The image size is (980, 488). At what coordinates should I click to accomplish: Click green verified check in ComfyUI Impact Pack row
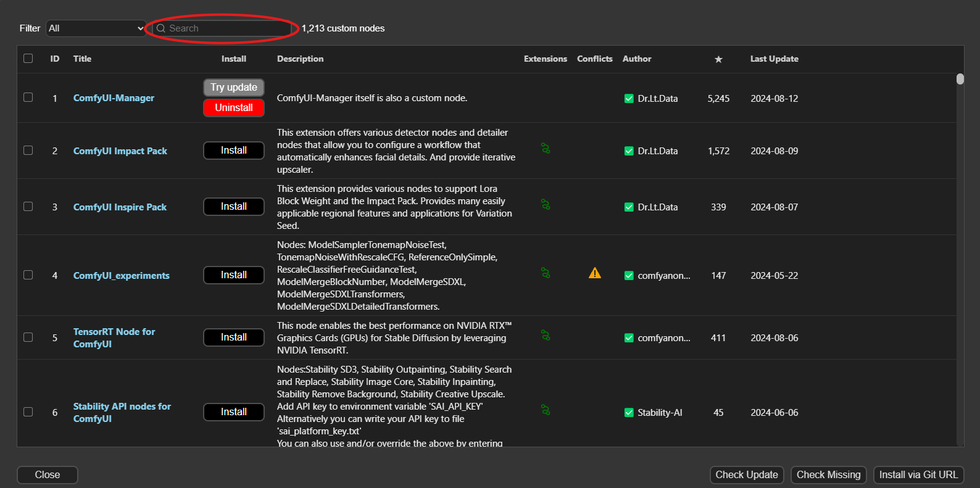pyautogui.click(x=629, y=151)
